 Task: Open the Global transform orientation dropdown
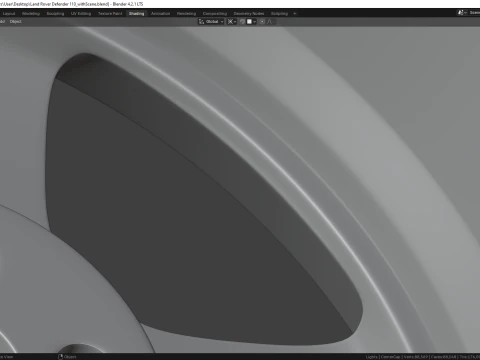coord(211,22)
